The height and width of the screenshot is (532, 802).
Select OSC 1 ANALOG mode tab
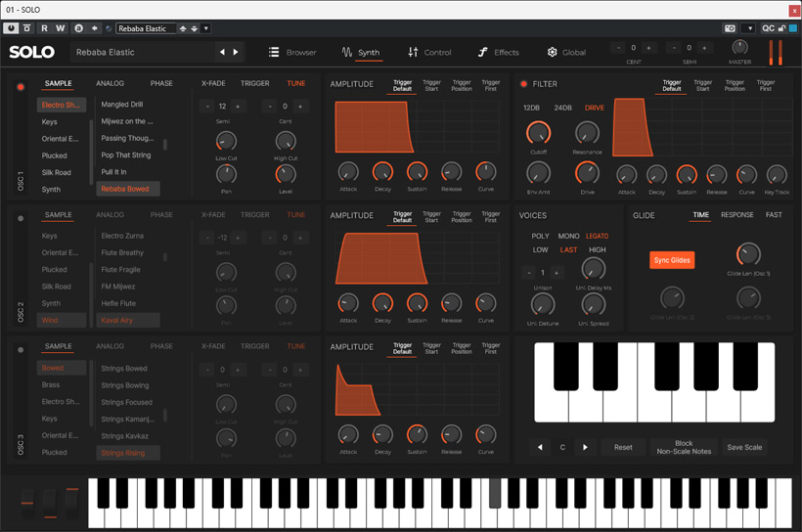[x=110, y=83]
